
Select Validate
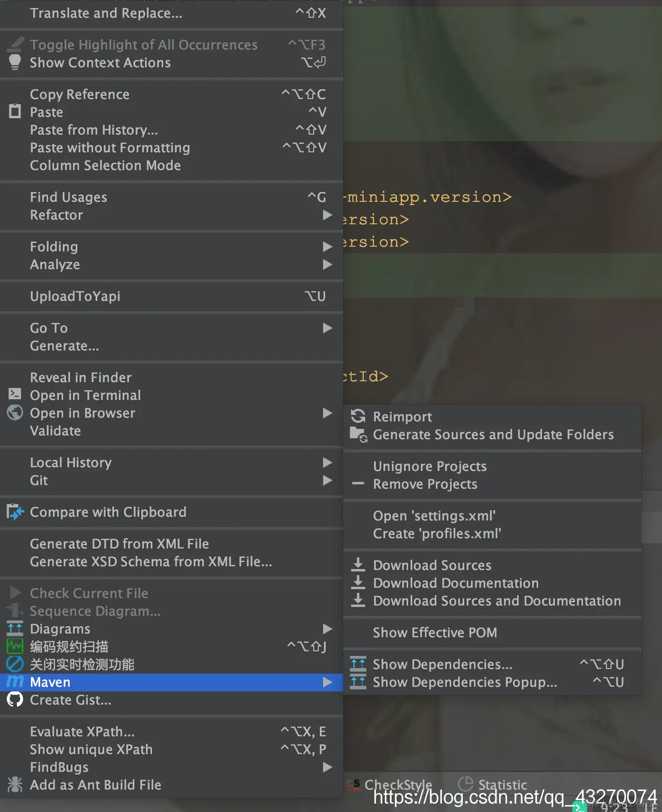(172, 431)
